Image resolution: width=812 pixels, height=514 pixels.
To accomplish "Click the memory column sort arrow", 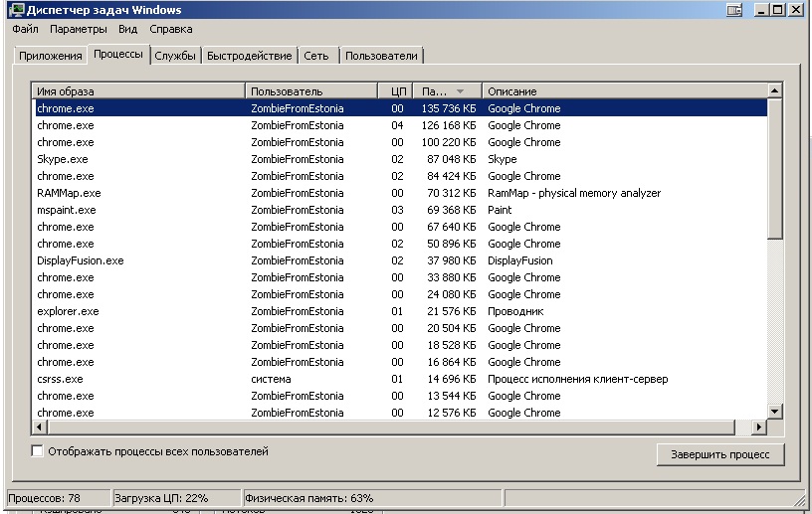I will [x=460, y=91].
